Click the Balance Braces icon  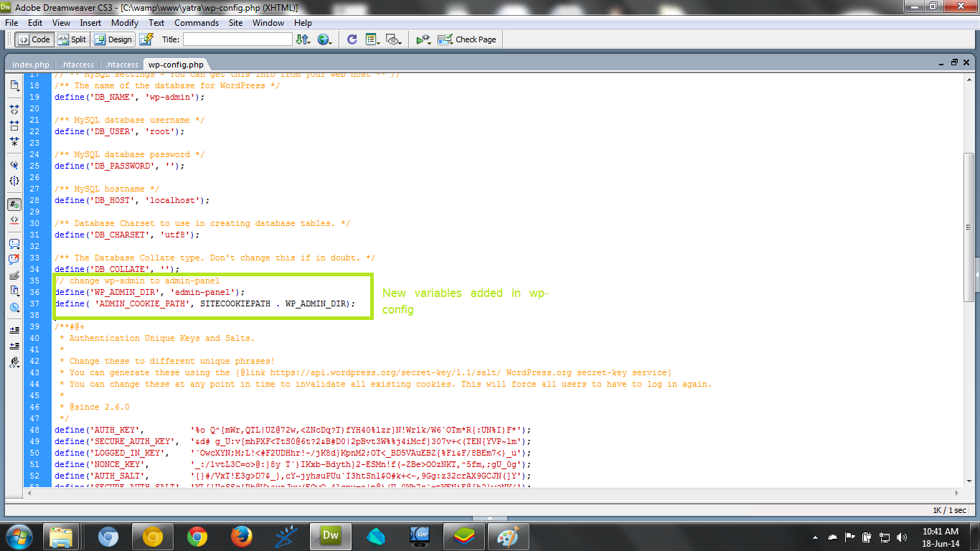14,181
